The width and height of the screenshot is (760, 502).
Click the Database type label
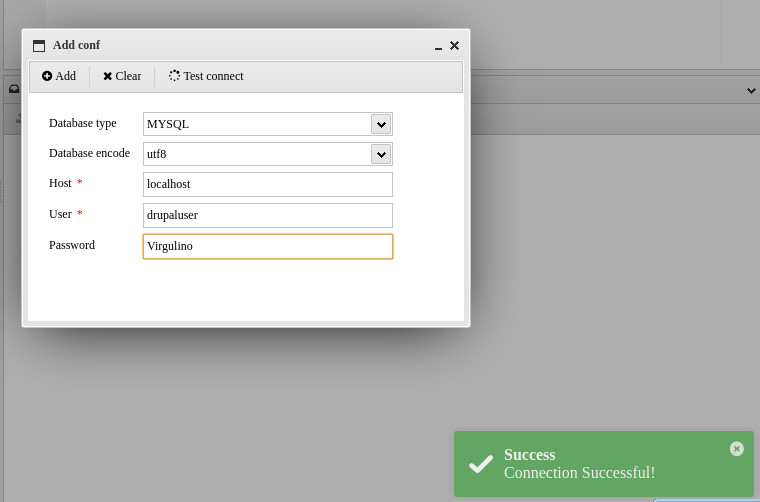82,123
